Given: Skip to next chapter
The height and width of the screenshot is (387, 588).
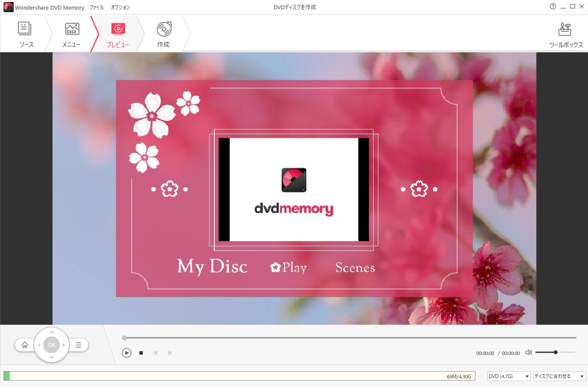Looking at the screenshot, I should click(x=170, y=353).
